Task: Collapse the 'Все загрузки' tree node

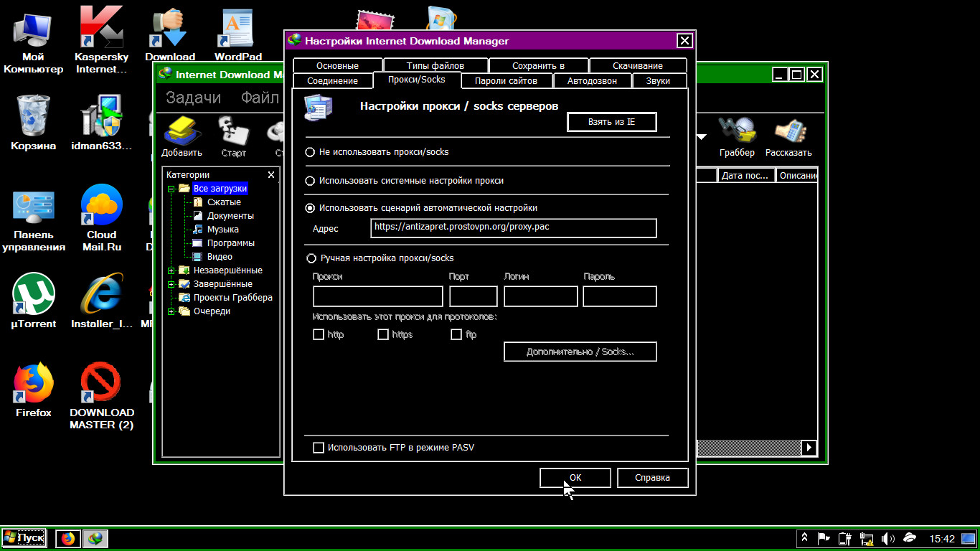Action: pyautogui.click(x=171, y=189)
